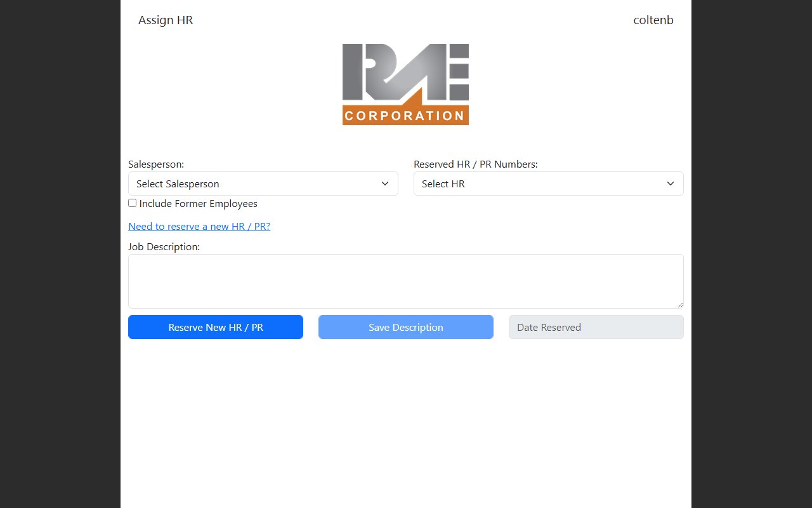Open the coltenb user menu
The width and height of the screenshot is (812, 508).
pyautogui.click(x=653, y=20)
